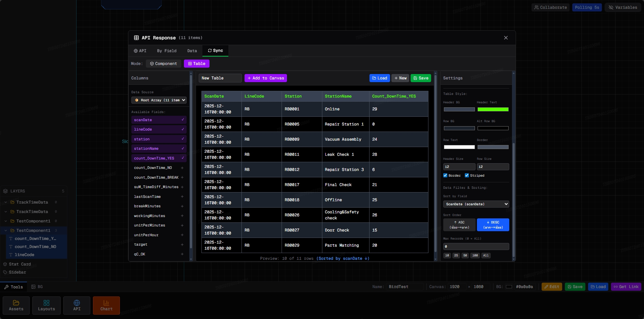Set sort order to ASC
The width and height of the screenshot is (644, 319).
(x=459, y=225)
